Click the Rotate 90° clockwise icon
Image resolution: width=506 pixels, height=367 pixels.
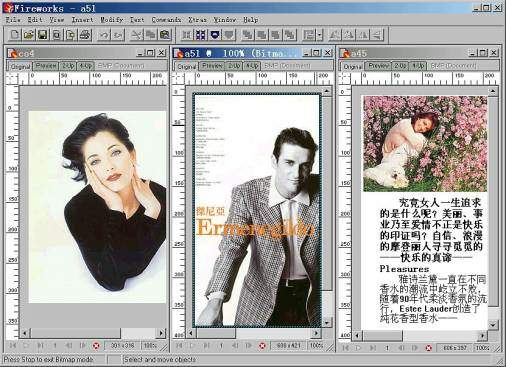[x=349, y=34]
